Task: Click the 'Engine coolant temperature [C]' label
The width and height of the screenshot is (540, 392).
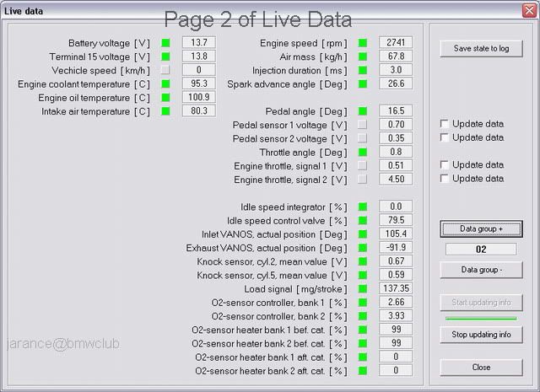Action: (x=84, y=84)
